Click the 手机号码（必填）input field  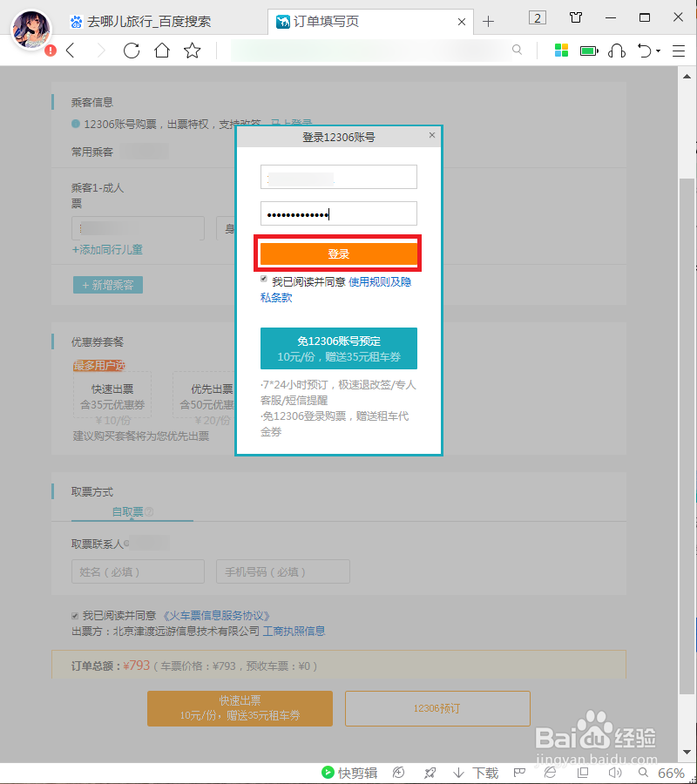pos(283,571)
